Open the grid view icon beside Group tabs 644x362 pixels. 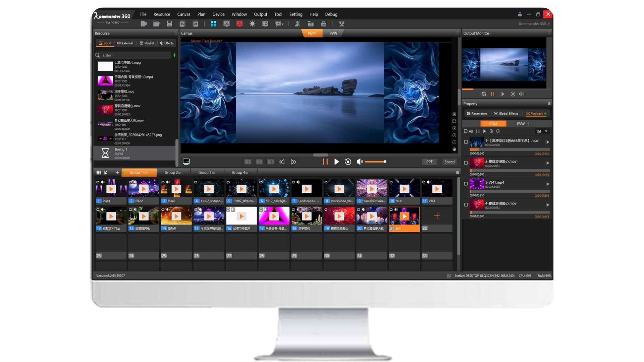[x=99, y=173]
